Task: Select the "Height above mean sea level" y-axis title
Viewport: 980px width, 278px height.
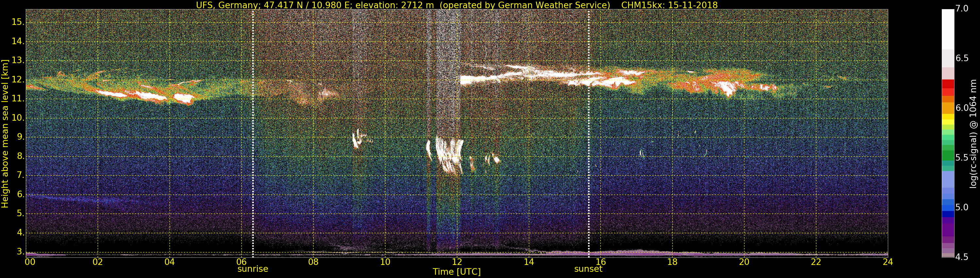Action: point(5,133)
